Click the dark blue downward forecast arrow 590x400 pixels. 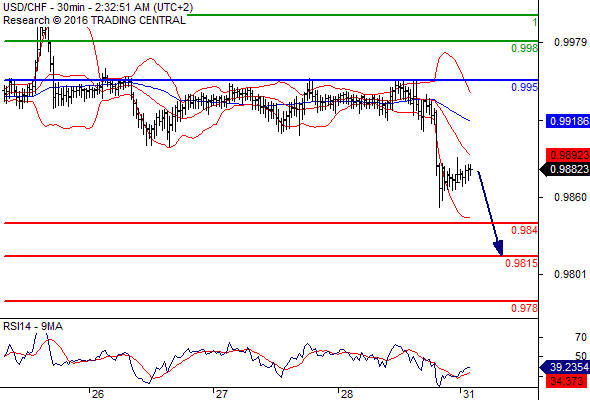(491, 213)
